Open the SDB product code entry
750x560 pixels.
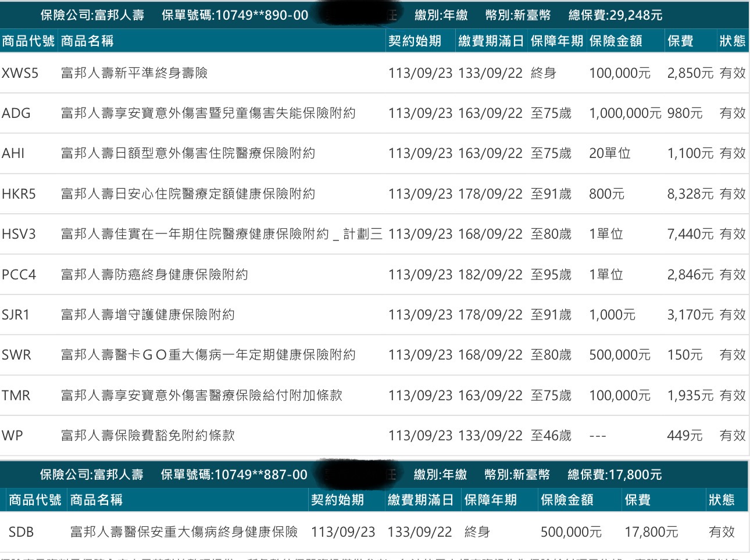pyautogui.click(x=22, y=532)
